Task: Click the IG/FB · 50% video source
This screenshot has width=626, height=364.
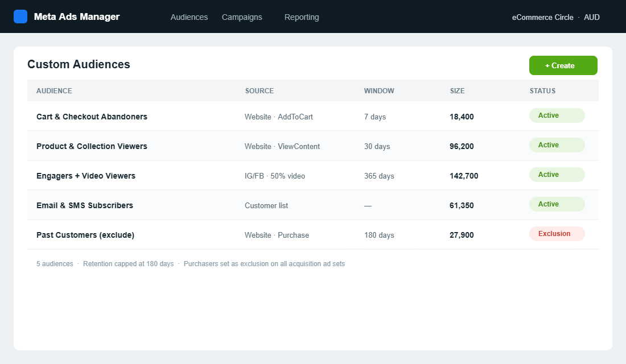Action: tap(275, 176)
